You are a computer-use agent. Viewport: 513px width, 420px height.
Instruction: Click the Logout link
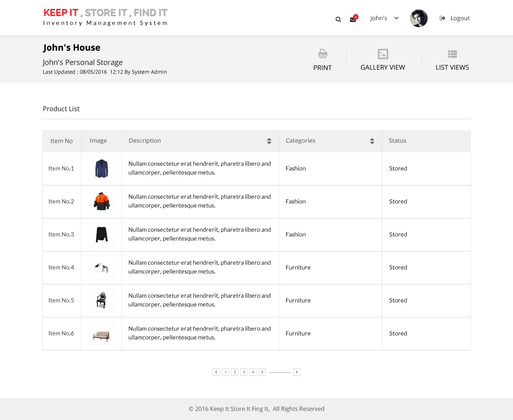point(455,18)
